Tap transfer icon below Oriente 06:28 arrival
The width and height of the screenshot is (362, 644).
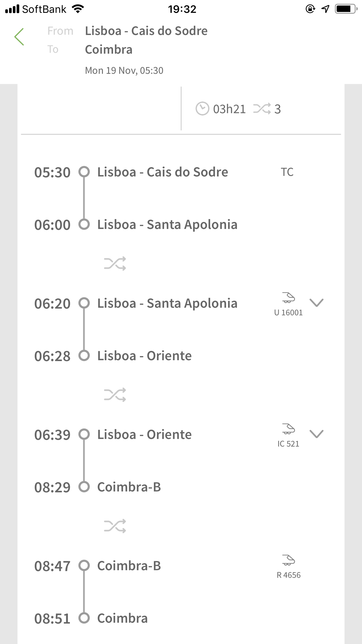pyautogui.click(x=115, y=395)
